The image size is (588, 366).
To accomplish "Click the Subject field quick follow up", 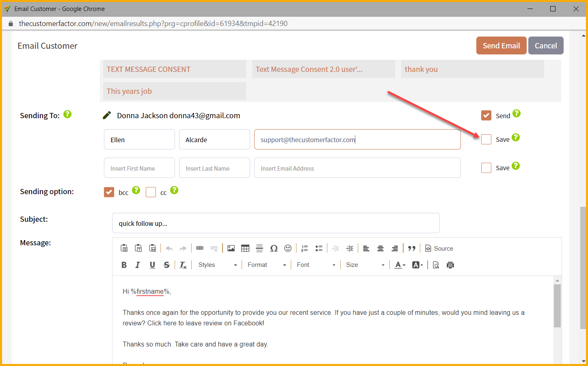I will (276, 223).
